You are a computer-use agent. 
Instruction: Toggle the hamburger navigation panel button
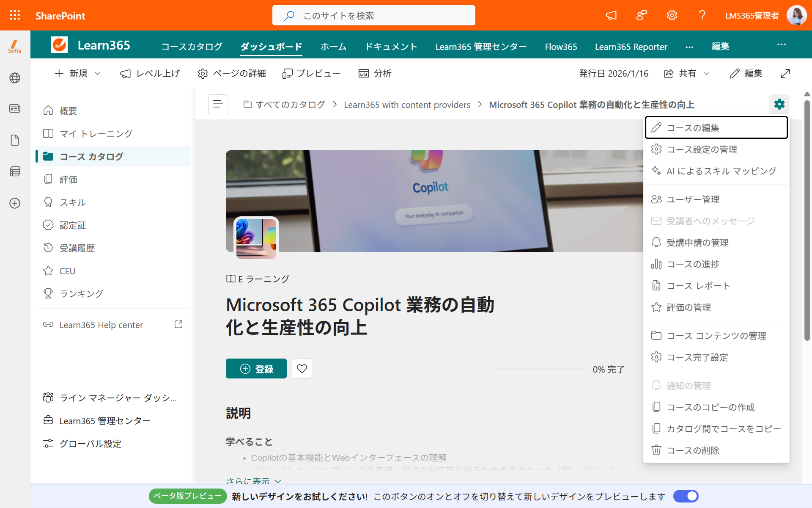pos(218,104)
